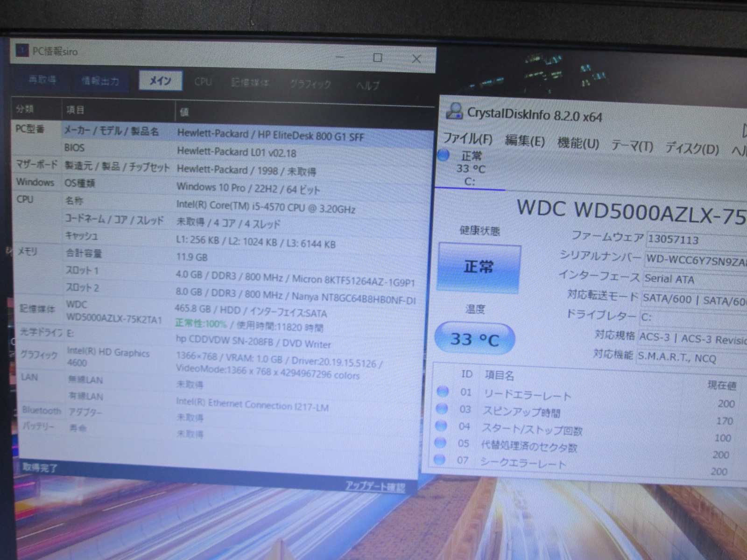The width and height of the screenshot is (747, 560).
Task: Open the 機能(U) menu
Action: 578,143
